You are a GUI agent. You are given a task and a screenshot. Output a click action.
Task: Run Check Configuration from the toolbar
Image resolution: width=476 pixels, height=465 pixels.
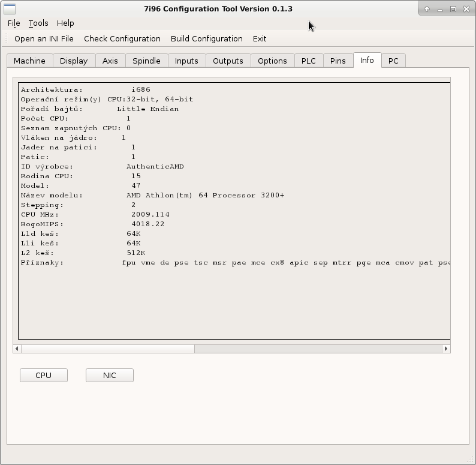point(122,38)
